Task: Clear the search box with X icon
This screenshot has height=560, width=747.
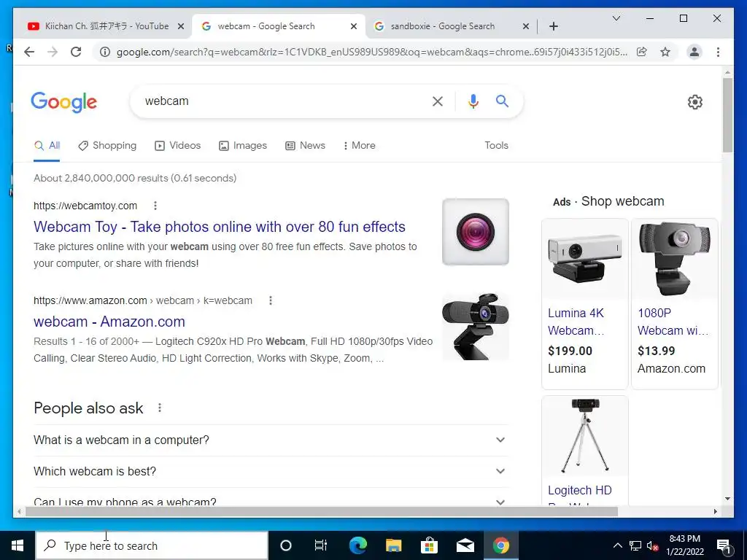Action: (438, 101)
